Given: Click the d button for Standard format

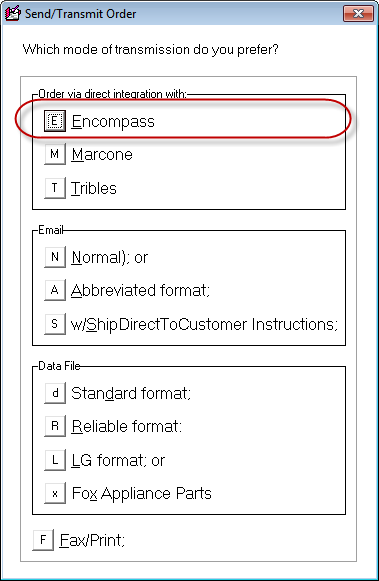Looking at the screenshot, I should [55, 393].
